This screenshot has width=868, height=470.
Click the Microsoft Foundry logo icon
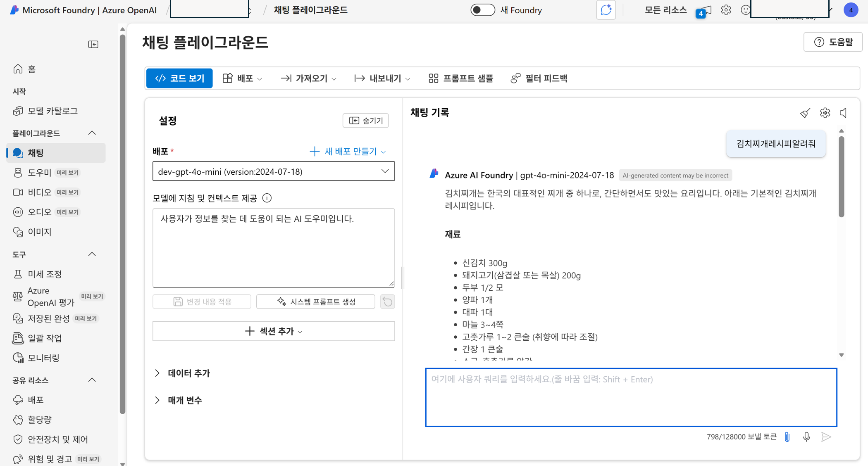coord(14,10)
